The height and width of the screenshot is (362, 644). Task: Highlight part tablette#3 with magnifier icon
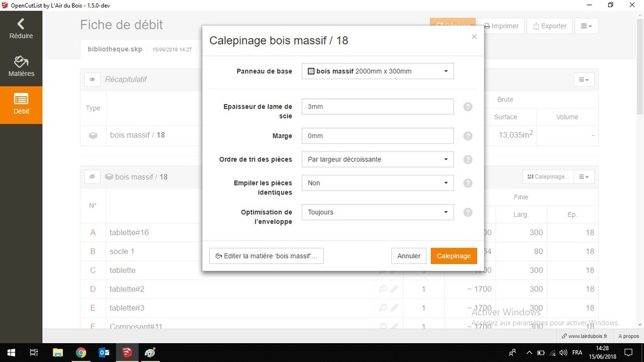(383, 308)
